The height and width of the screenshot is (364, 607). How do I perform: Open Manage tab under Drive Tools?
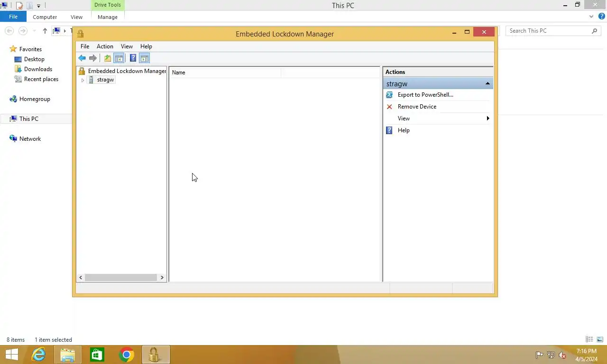click(108, 17)
